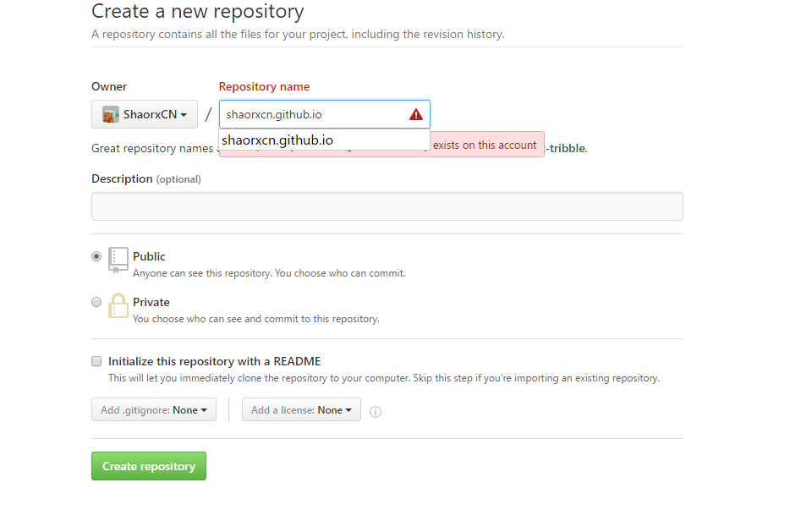The height and width of the screenshot is (510, 812).
Task: Select the Private radio button
Action: point(96,302)
